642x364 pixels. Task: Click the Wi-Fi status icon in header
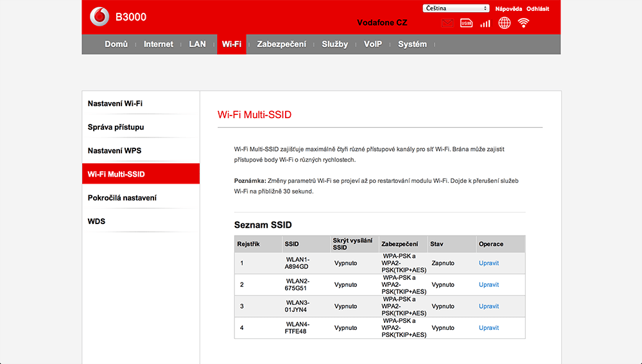click(523, 23)
